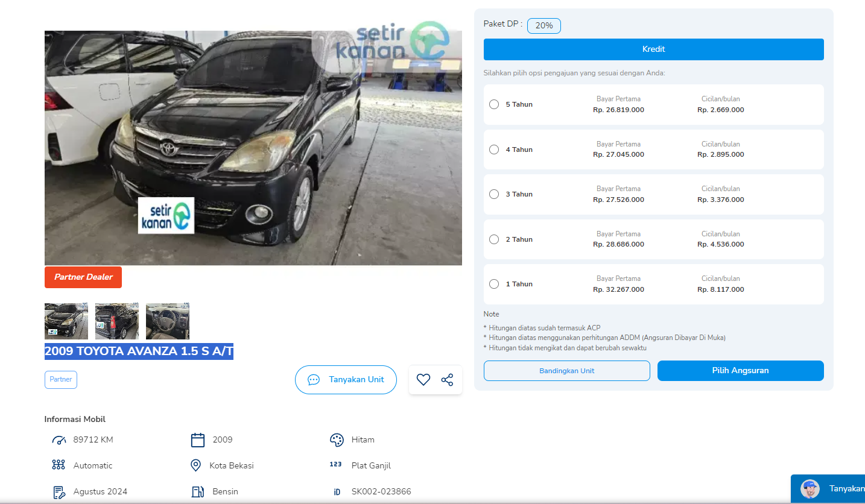Click the Partner tag under the title
This screenshot has width=865, height=504.
(x=61, y=380)
